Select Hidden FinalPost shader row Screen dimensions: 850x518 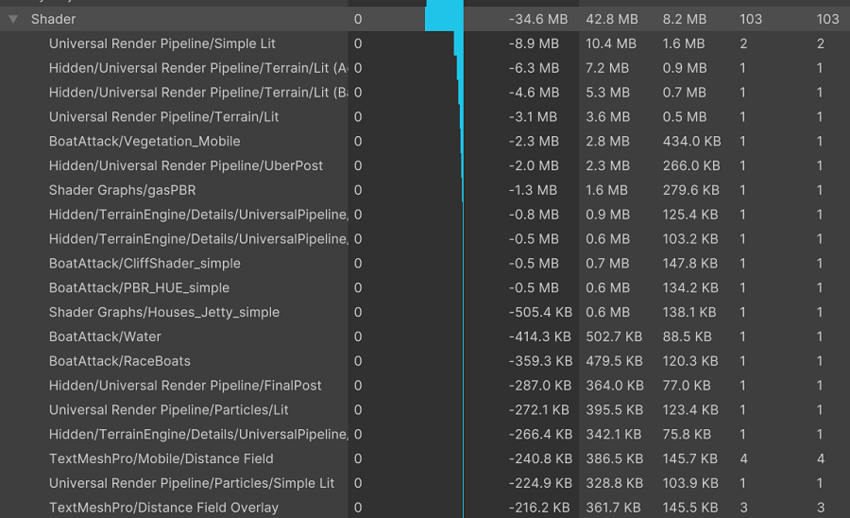(186, 385)
